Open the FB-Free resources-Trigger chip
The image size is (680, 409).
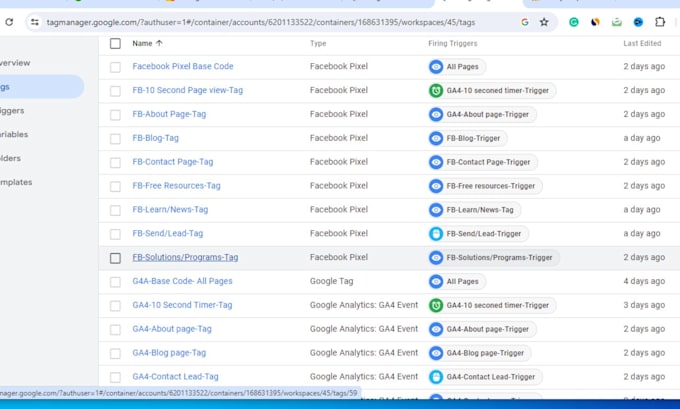click(485, 186)
